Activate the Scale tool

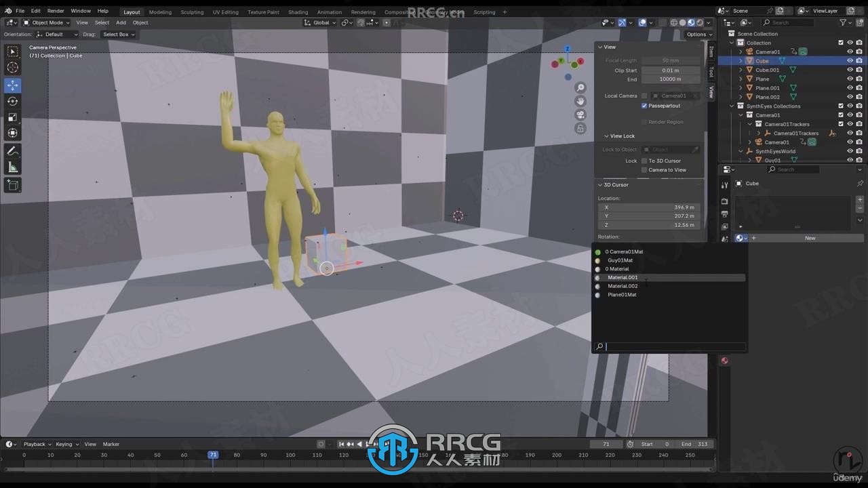13,117
